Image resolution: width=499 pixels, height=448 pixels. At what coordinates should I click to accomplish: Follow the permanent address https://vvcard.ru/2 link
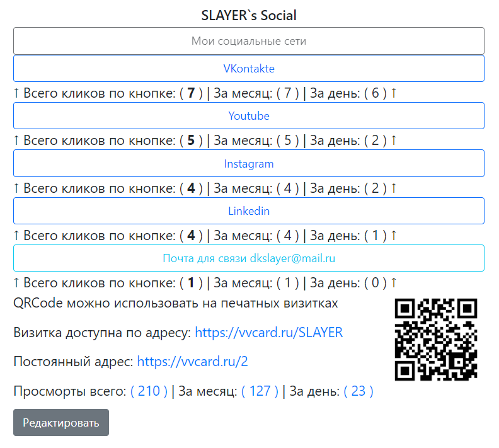192,362
